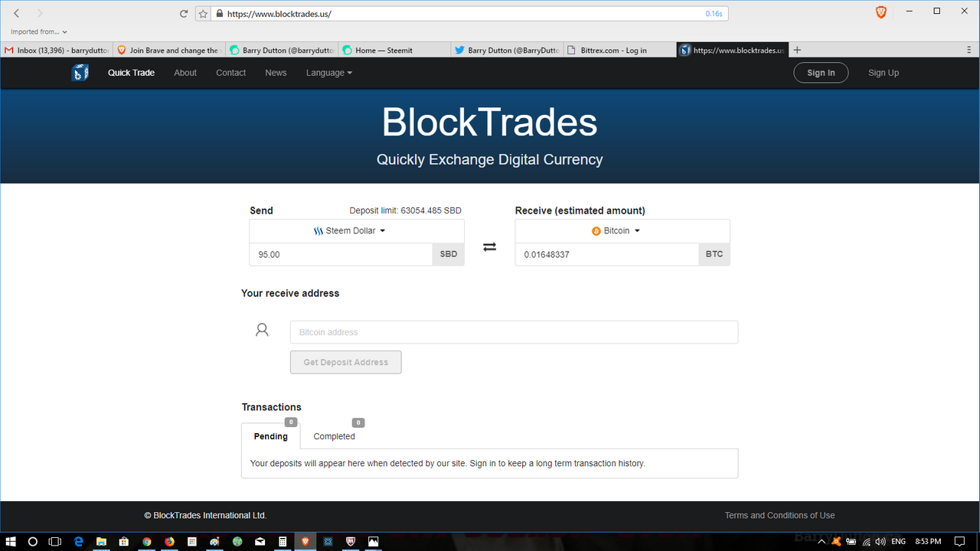Open Google Chrome from the taskbar

pos(146,541)
